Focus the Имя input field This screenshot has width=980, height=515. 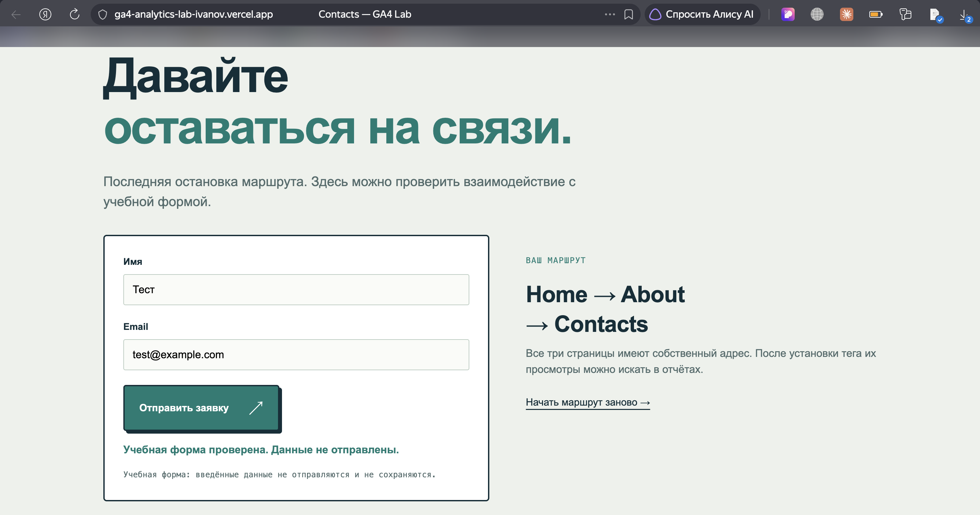click(x=296, y=290)
